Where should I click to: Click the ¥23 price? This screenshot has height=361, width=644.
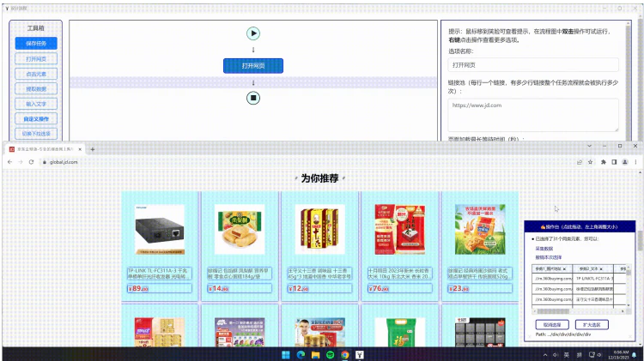click(x=459, y=288)
